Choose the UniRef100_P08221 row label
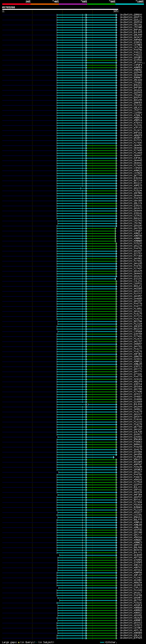 131,53
